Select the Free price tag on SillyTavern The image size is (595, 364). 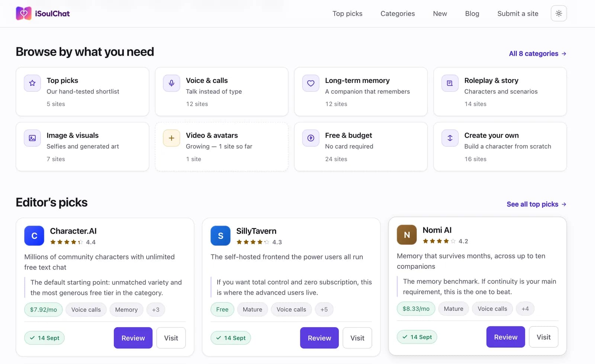tap(222, 309)
